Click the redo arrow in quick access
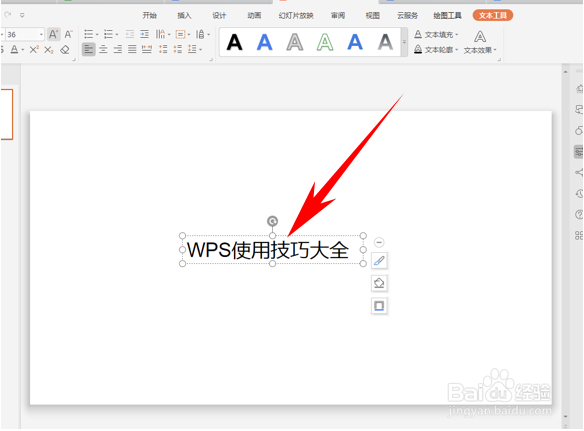This screenshot has height=431, width=584. coord(8,15)
